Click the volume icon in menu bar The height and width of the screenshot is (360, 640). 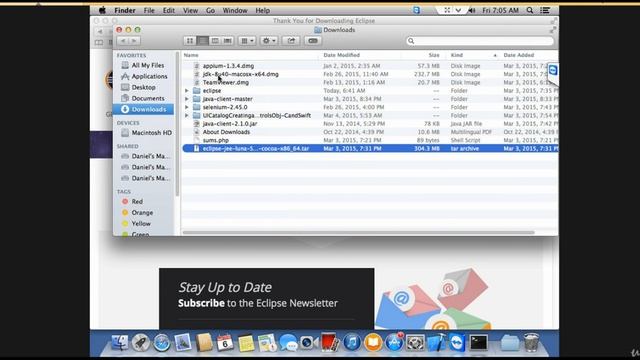pos(472,11)
